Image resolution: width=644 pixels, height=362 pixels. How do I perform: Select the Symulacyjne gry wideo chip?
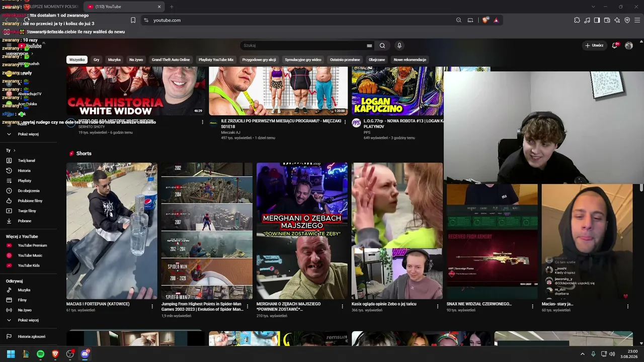point(303,60)
